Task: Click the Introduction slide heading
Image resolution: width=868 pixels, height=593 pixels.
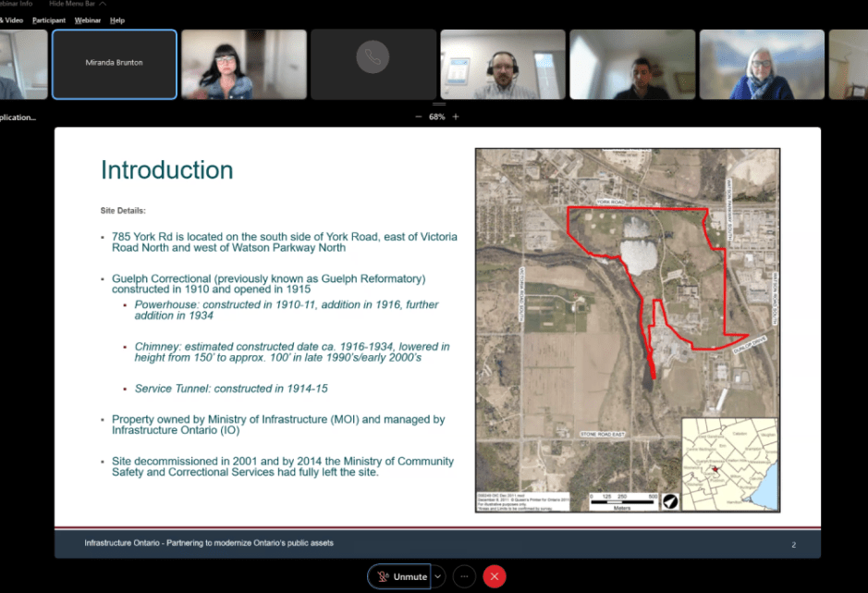Action: tap(166, 170)
